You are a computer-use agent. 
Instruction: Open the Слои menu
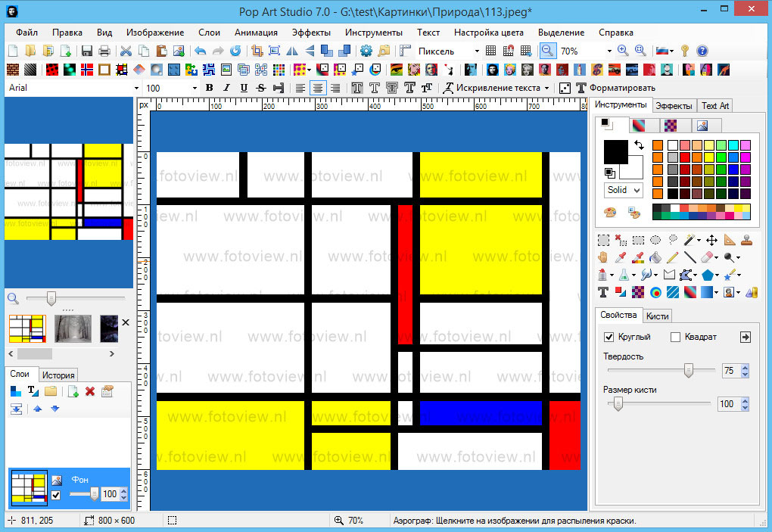point(209,33)
